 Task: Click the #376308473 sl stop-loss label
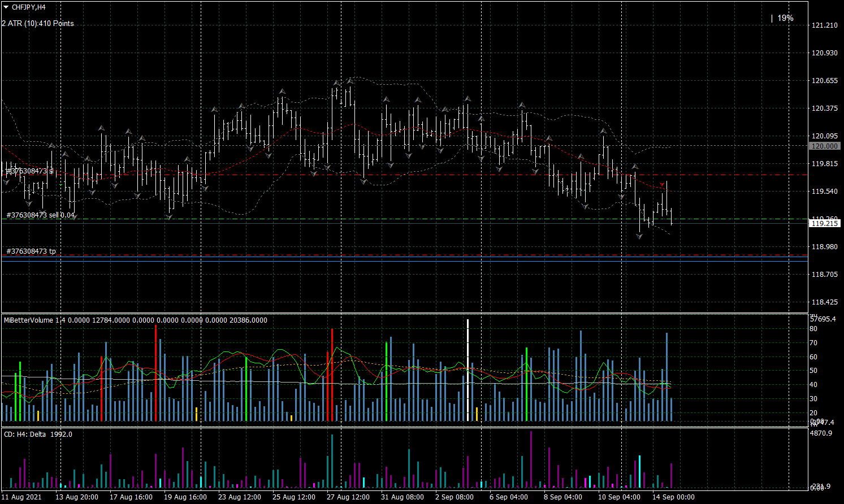point(29,171)
